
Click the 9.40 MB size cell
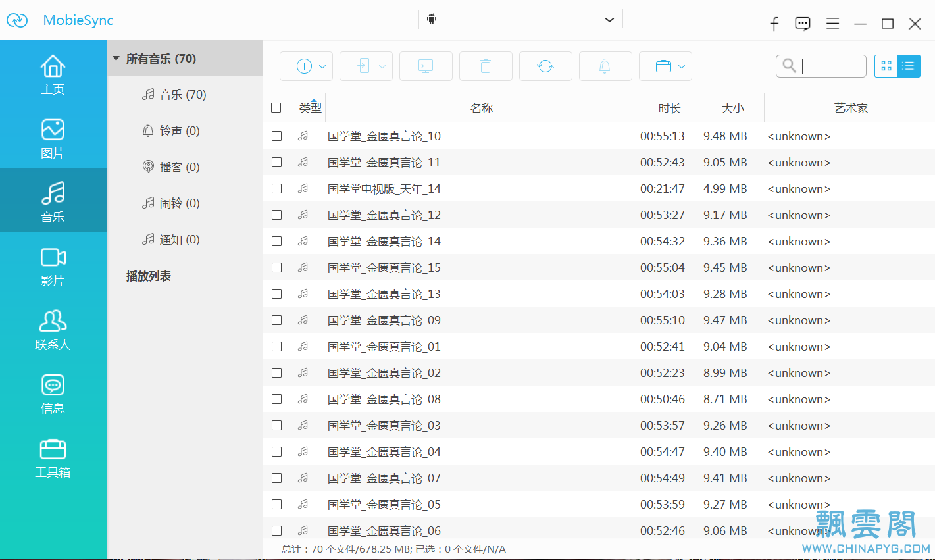(725, 452)
